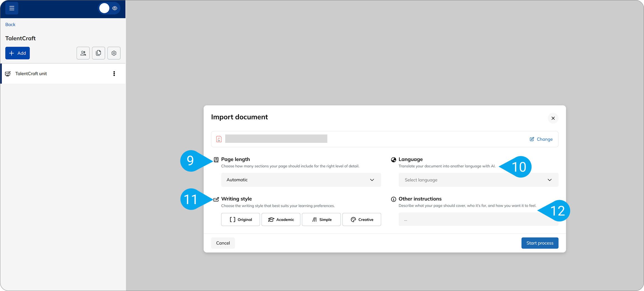Screen dimensions: 644x291
Task: Choose the Academic writing style
Action: tap(281, 219)
